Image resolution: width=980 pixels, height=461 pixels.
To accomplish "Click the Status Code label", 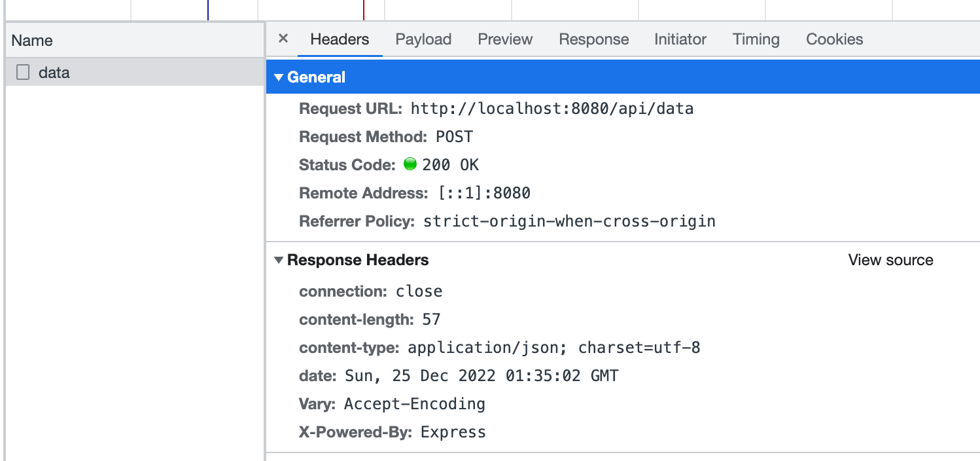I will coord(347,165).
